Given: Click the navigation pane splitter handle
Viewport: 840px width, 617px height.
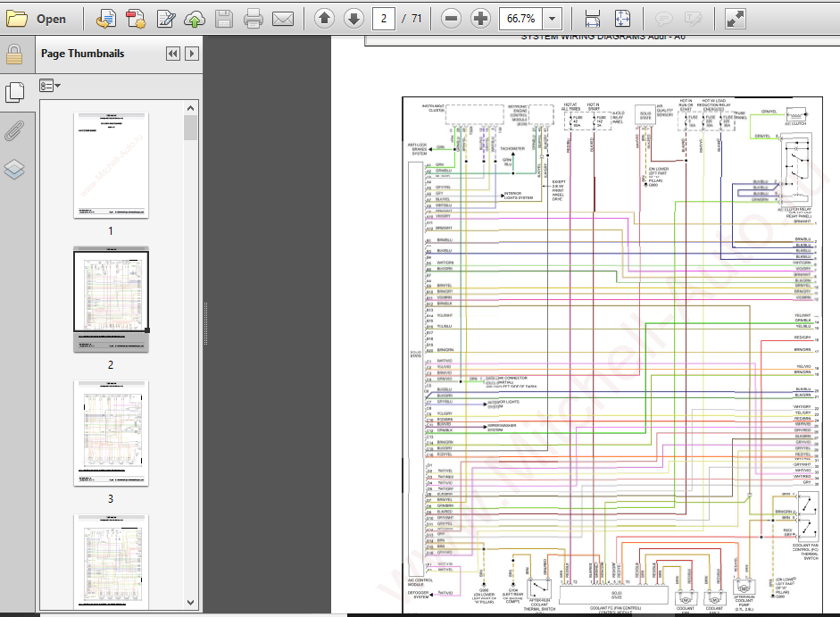Looking at the screenshot, I should point(205,324).
